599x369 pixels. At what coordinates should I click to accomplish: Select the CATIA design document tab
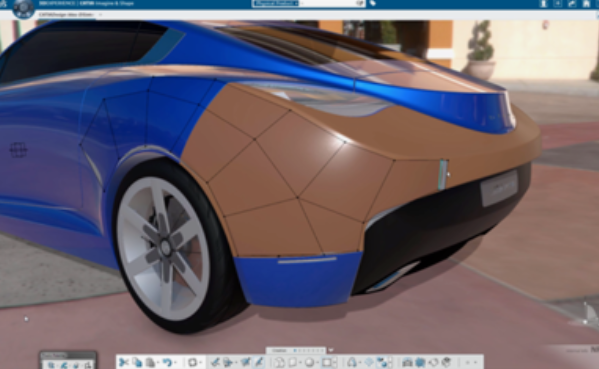pos(66,15)
